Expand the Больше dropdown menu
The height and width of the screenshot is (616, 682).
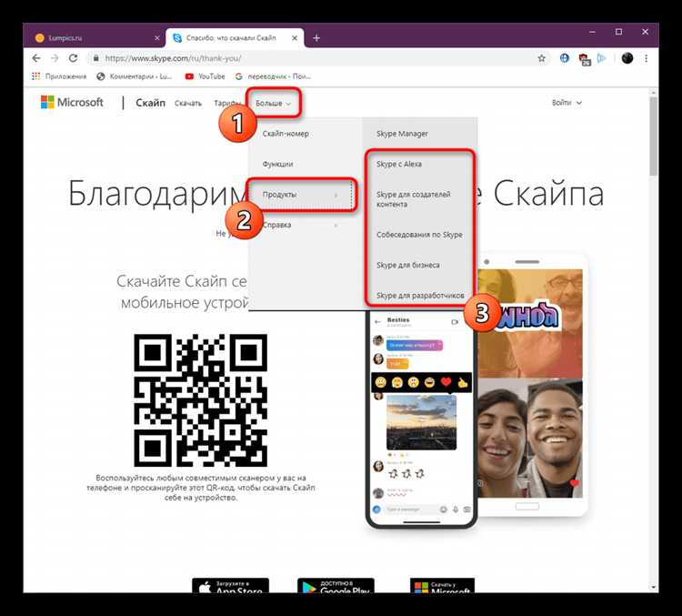tap(273, 103)
